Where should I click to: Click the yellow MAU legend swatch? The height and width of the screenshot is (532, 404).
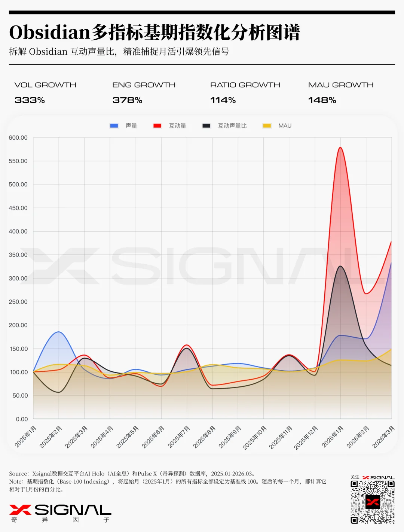tap(267, 126)
